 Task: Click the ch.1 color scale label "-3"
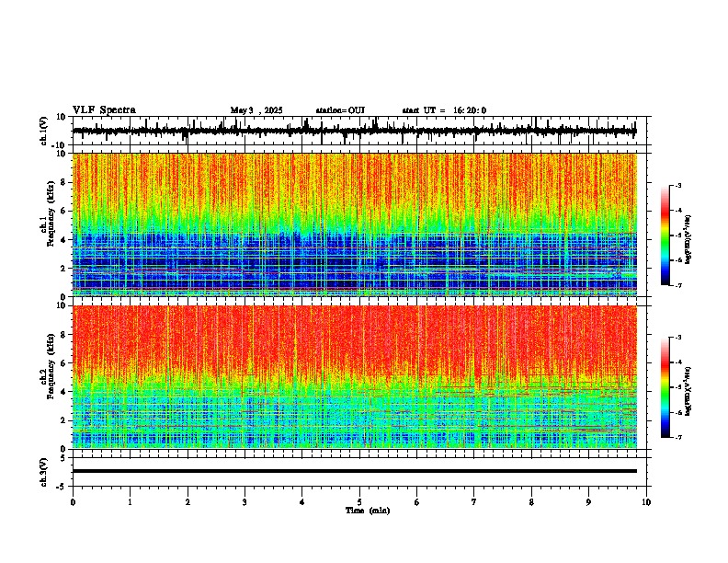(x=678, y=186)
